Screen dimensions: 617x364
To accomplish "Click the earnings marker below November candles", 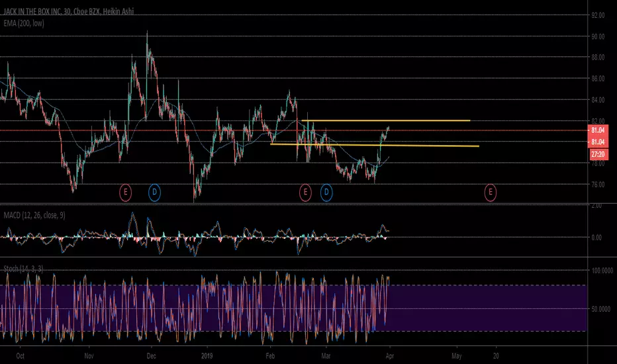I will [x=125, y=193].
